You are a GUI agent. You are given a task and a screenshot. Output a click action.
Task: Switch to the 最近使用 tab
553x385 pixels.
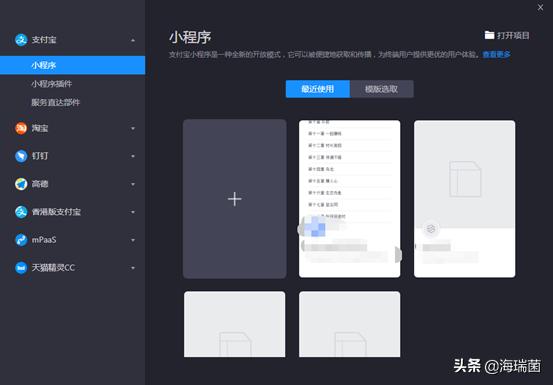click(318, 89)
